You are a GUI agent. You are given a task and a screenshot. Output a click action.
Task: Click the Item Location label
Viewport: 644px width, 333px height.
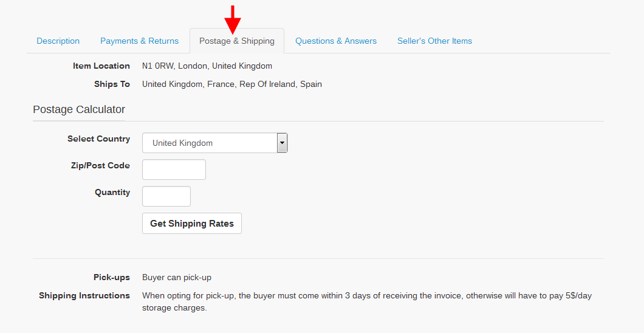click(101, 66)
